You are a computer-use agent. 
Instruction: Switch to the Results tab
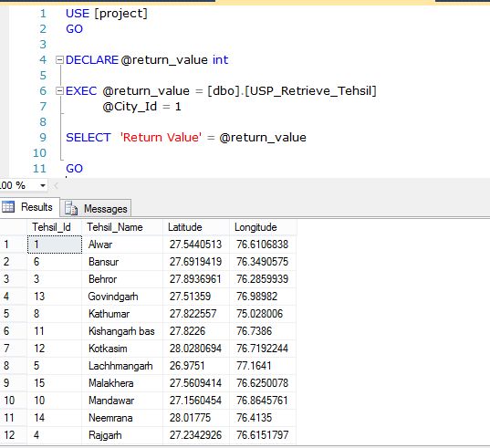[29, 207]
